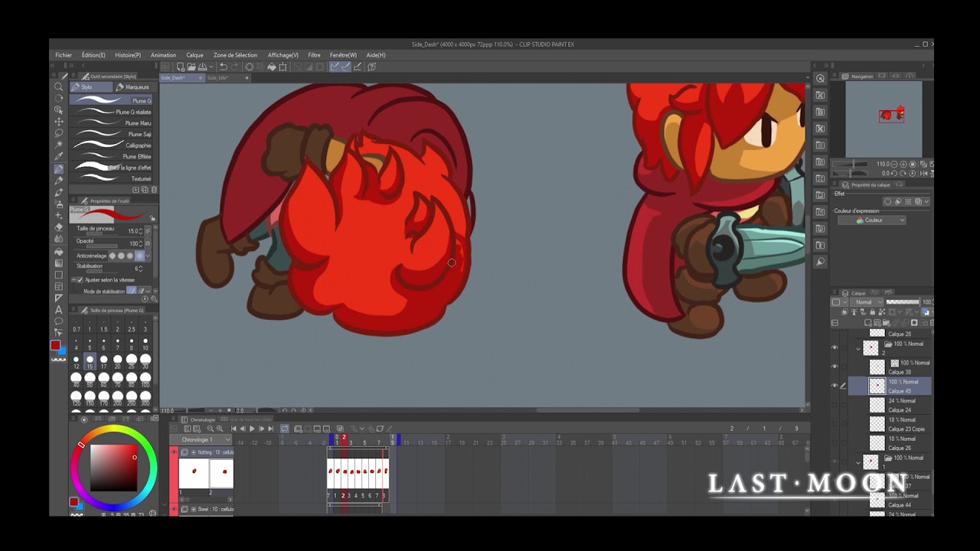Hide layer Calque 38
Viewport: 980px width, 551px height.
click(835, 367)
